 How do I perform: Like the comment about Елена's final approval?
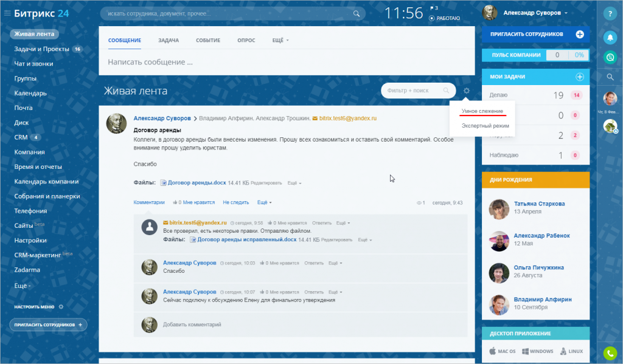click(262, 292)
